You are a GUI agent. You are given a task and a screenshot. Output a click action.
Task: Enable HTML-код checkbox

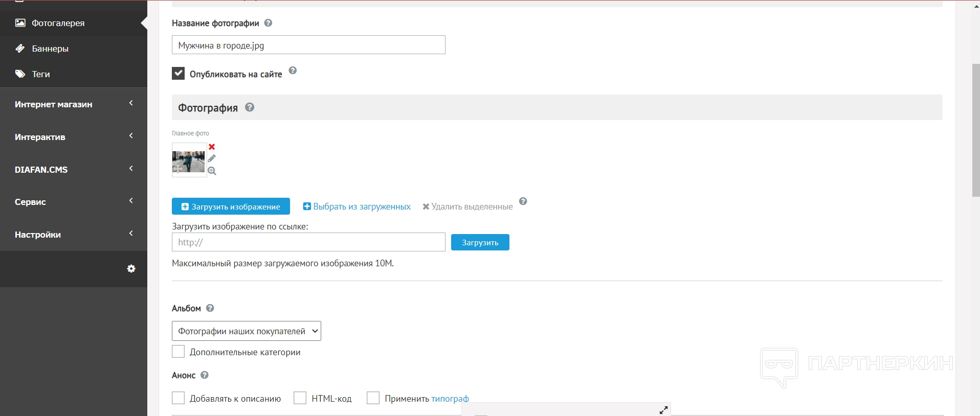click(x=300, y=398)
